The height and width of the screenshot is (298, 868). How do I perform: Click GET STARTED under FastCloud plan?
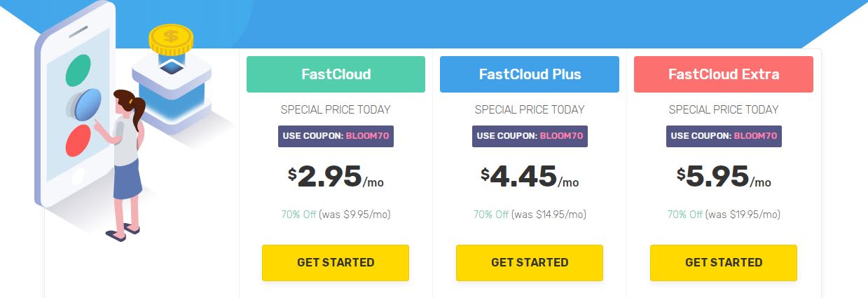pos(336,263)
